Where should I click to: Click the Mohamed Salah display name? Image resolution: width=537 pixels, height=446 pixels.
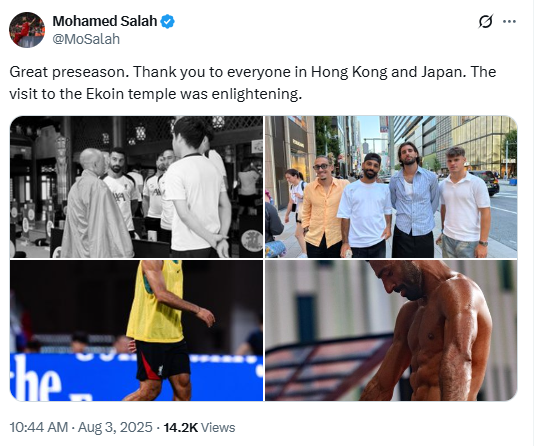click(x=105, y=21)
